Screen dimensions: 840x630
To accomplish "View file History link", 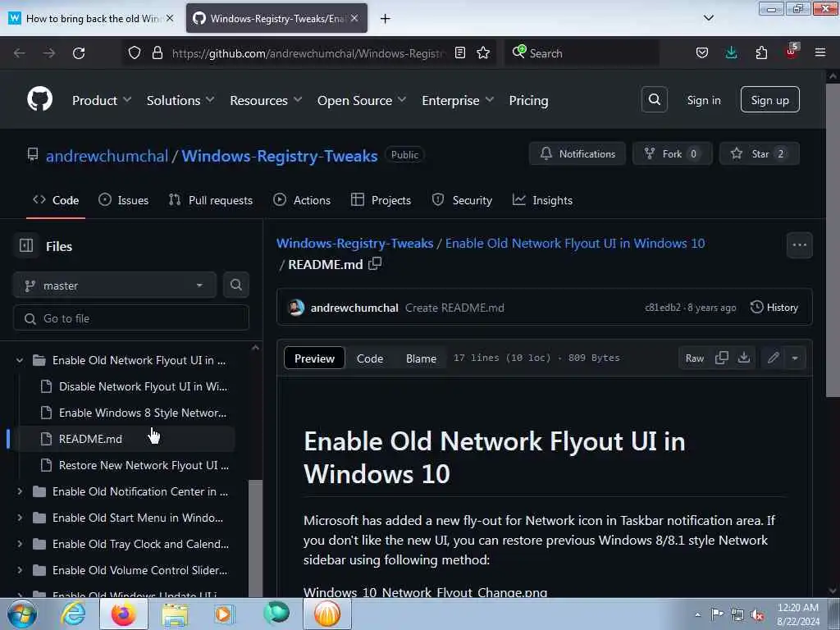I will point(774,308).
